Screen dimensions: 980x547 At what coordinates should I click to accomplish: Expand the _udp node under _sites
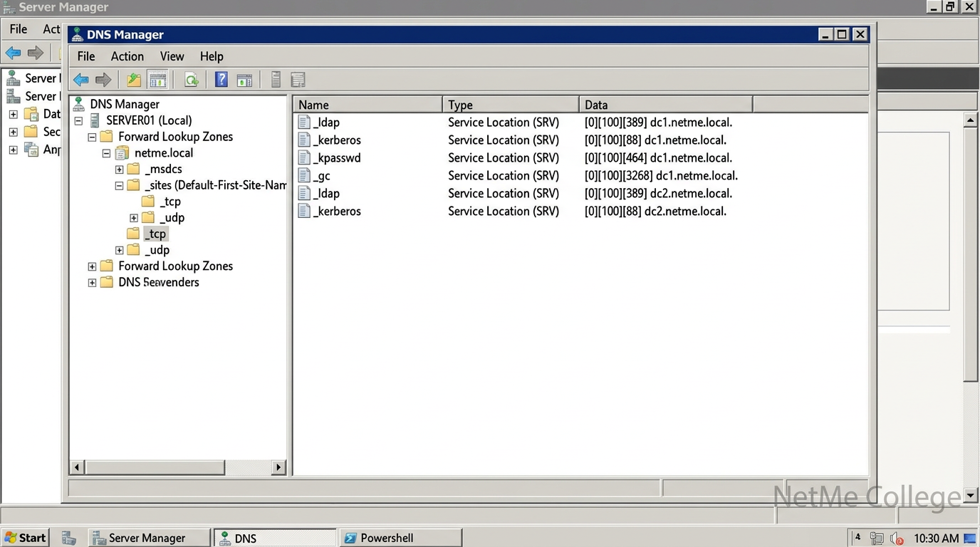click(x=134, y=218)
